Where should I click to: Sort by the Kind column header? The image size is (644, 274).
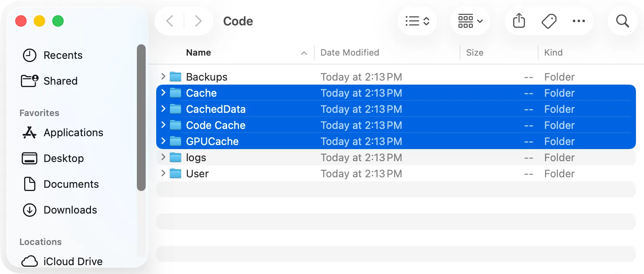click(x=553, y=53)
